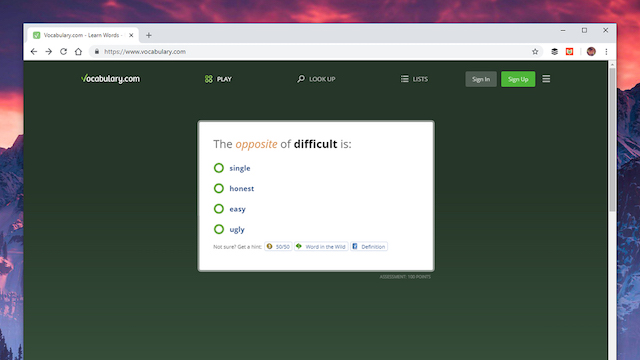640x360 pixels.
Task: Reload the page with the refresh icon
Action: pyautogui.click(x=63, y=52)
